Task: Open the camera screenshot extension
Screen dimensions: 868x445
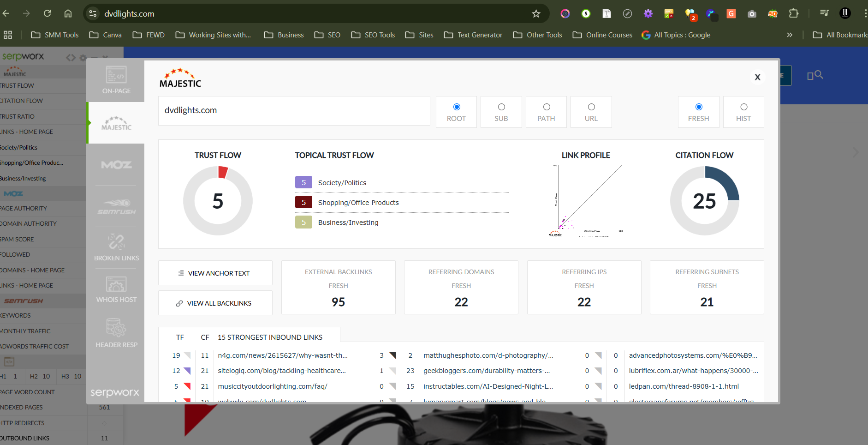Action: (752, 13)
